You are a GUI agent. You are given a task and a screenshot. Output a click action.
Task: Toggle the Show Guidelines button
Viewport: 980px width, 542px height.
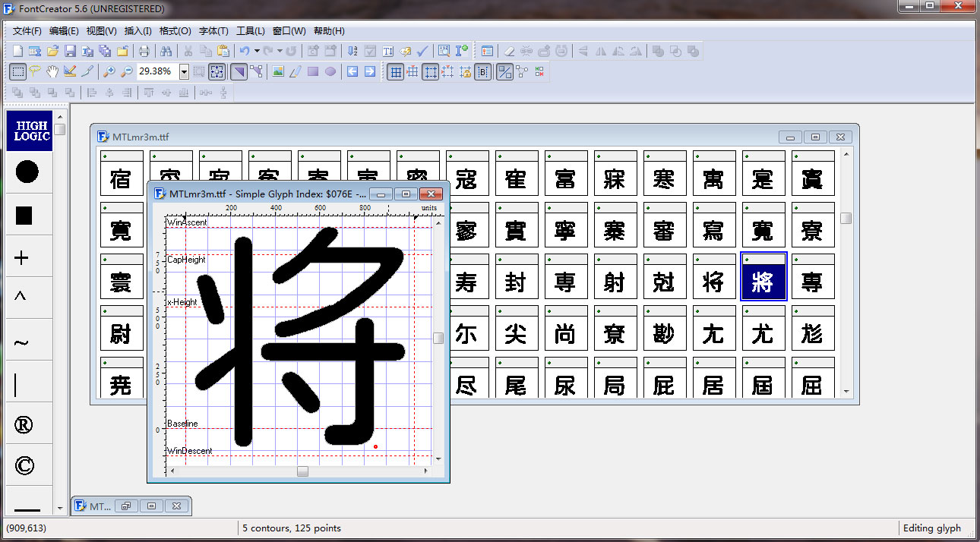point(431,71)
